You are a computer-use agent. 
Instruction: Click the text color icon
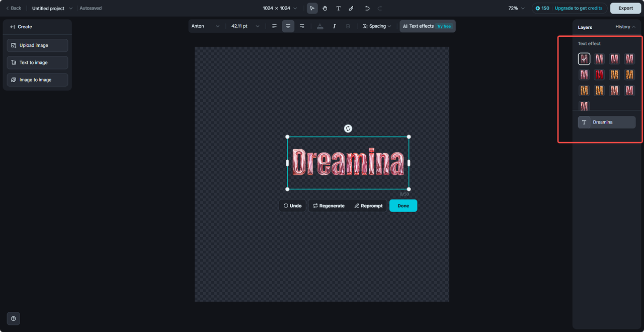tap(320, 26)
